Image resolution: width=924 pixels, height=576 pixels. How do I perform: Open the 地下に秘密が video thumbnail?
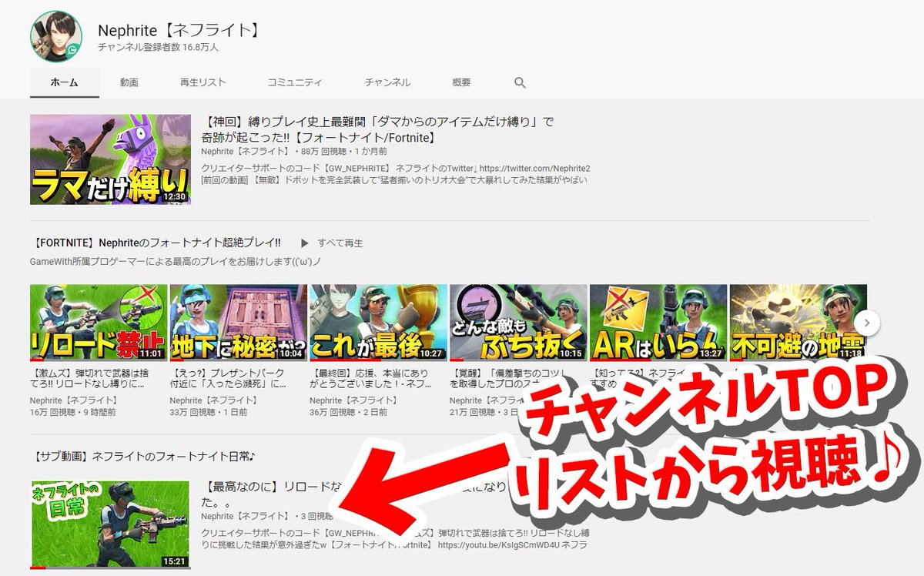click(239, 323)
